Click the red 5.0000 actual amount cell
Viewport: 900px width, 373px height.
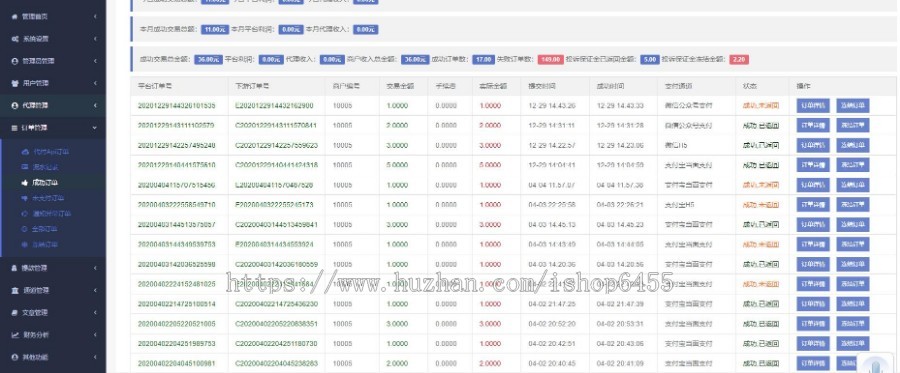[490, 165]
